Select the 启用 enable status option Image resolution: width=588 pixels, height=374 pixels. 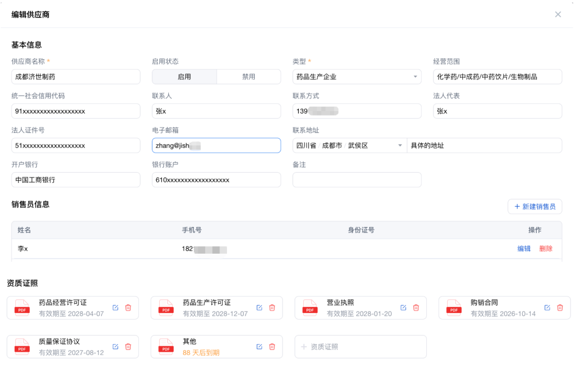coord(185,76)
